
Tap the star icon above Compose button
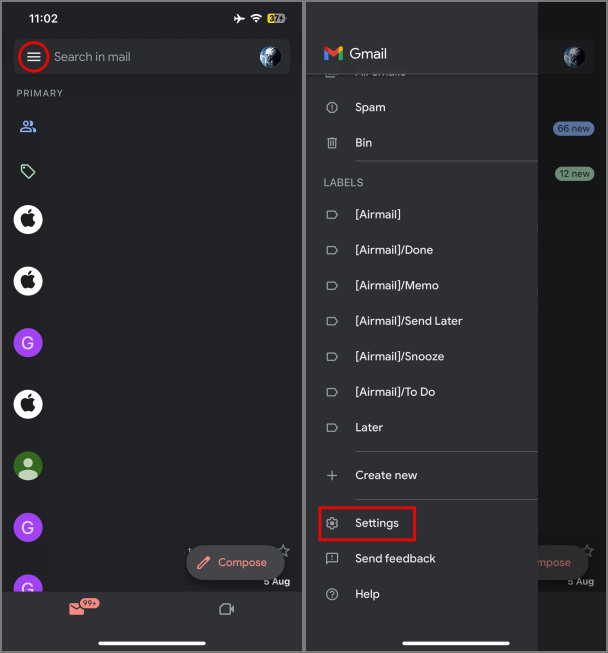(284, 551)
